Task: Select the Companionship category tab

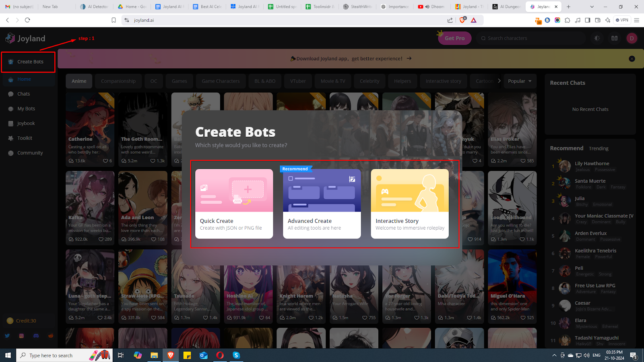Action: tap(118, 81)
